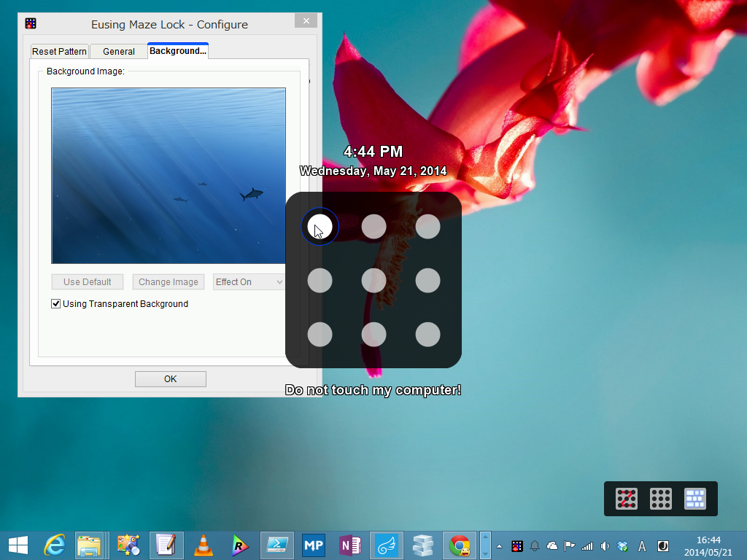This screenshot has width=747, height=560.
Task: Select the red Z-pattern grid icon
Action: 627,499
